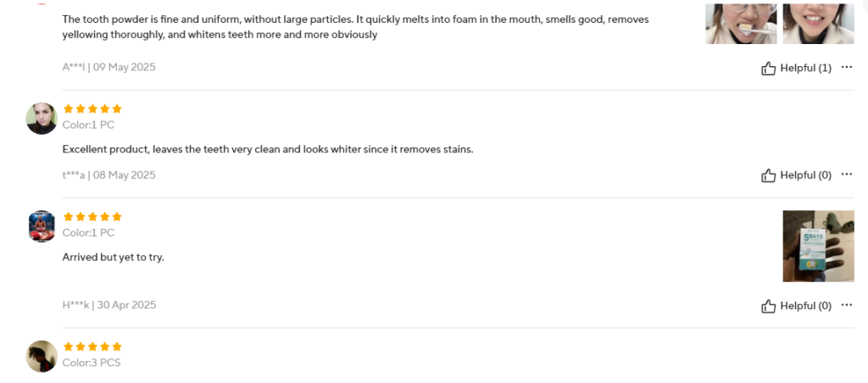Click Helpful (0) on 08 May review

click(x=805, y=175)
